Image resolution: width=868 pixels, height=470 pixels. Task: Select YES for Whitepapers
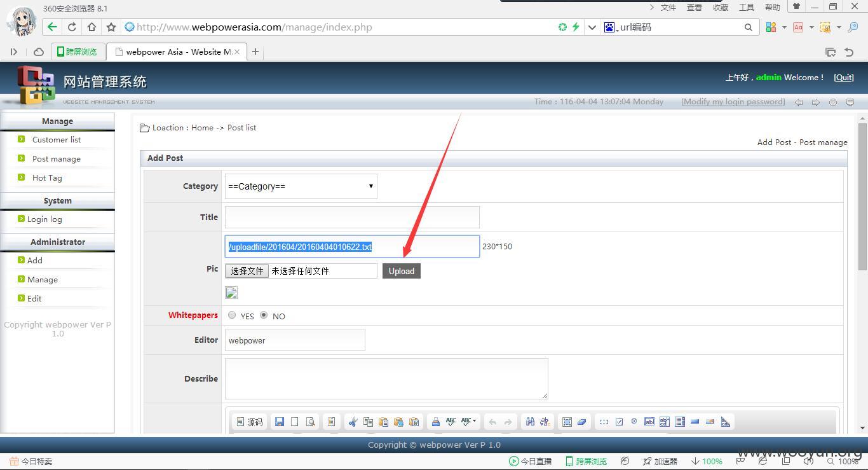[x=232, y=315]
